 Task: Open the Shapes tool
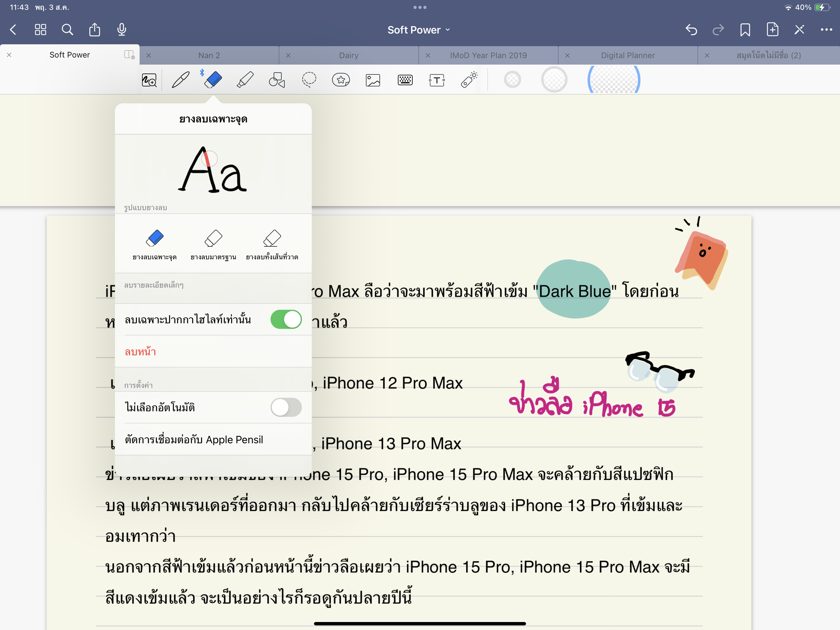[277, 80]
